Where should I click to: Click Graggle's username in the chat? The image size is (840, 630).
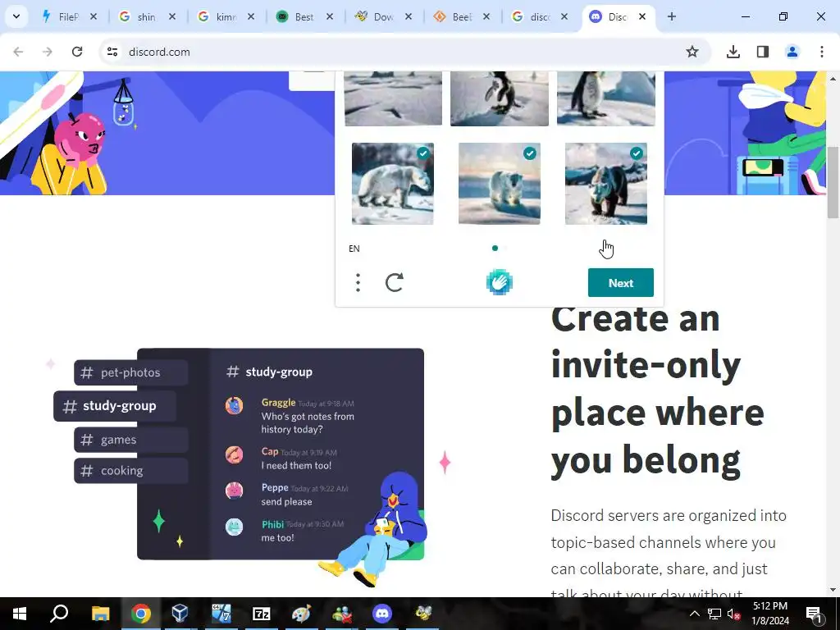[x=278, y=402]
